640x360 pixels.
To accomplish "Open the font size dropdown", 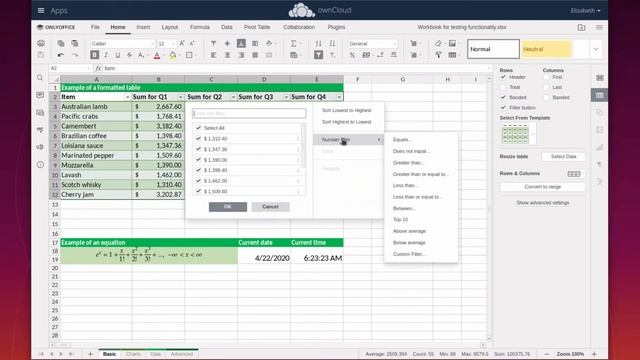I will tap(173, 44).
